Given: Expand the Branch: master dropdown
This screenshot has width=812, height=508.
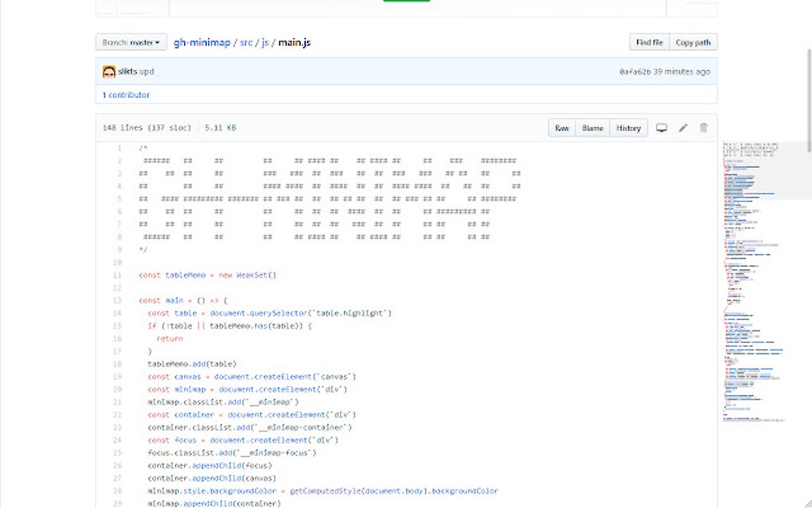Looking at the screenshot, I should (131, 42).
